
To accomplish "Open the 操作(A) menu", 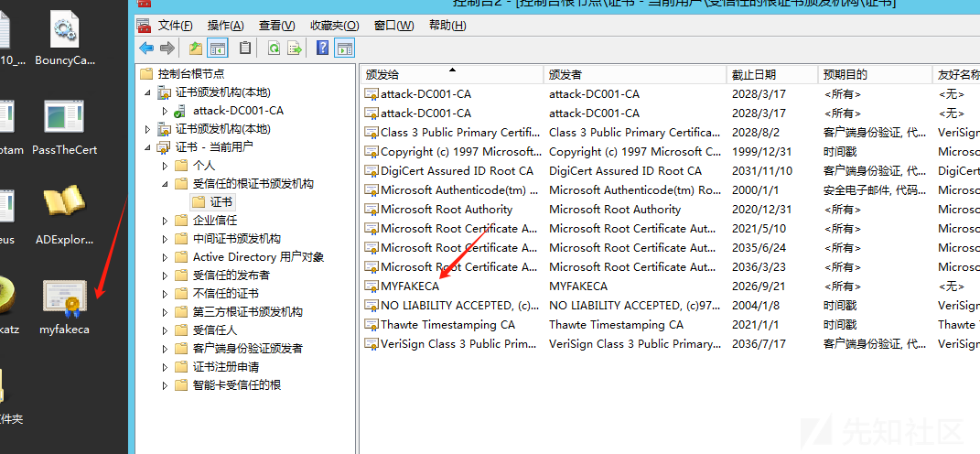I will point(226,26).
